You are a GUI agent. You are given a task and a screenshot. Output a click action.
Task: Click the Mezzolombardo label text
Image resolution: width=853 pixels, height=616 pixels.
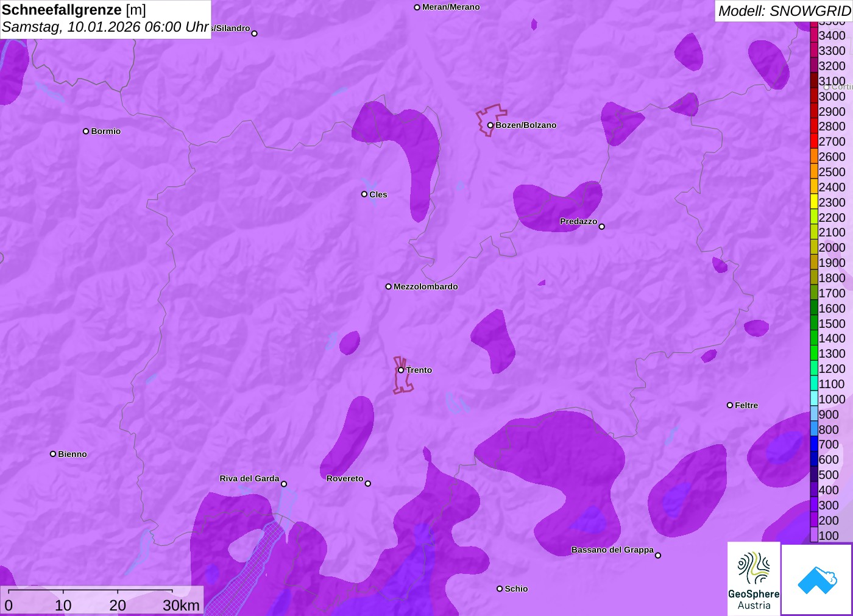click(426, 286)
